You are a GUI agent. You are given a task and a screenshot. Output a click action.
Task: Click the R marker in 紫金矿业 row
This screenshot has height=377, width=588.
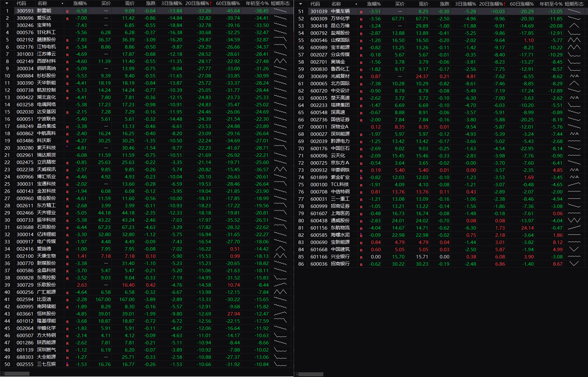click(361, 178)
